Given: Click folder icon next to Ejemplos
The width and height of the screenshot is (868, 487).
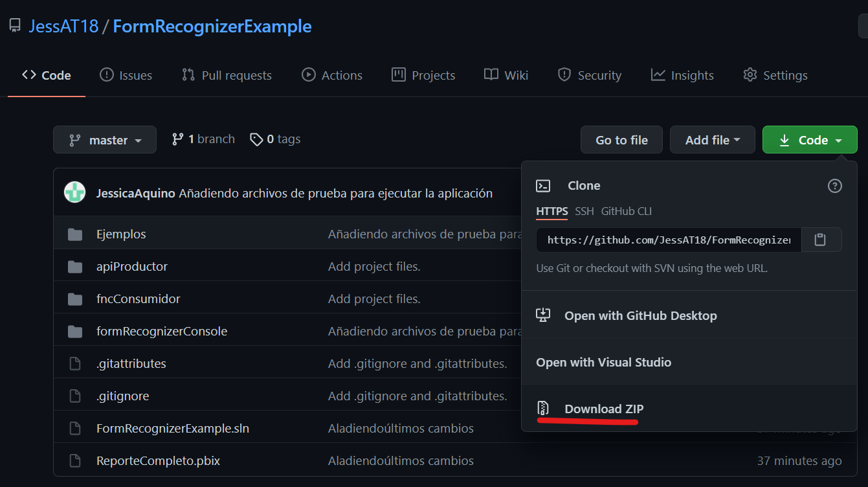Looking at the screenshot, I should point(75,234).
